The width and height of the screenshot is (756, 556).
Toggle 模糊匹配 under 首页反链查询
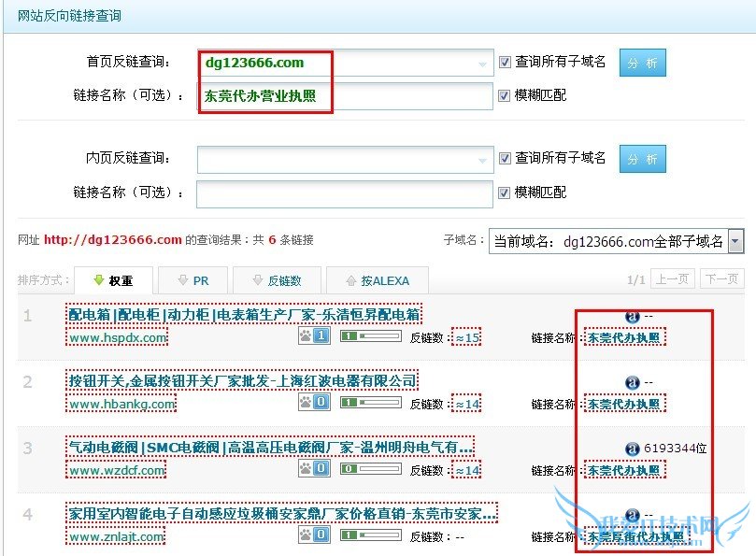click(x=504, y=95)
